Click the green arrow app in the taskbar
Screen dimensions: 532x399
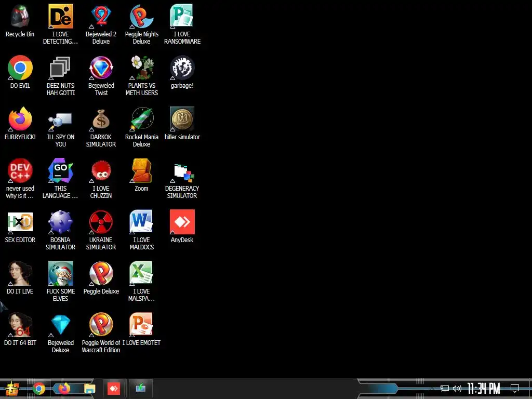click(141, 388)
